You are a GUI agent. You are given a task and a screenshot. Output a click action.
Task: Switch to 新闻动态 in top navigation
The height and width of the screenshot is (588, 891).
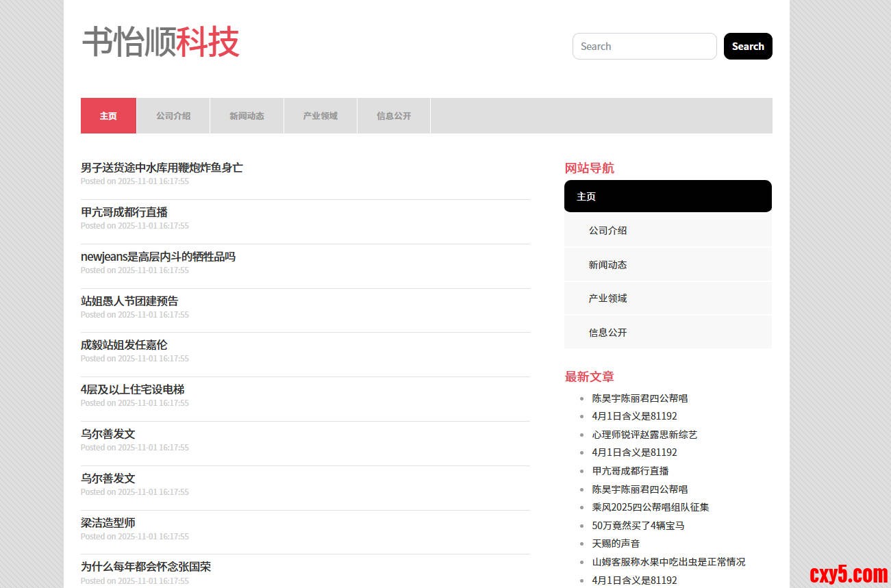coord(247,116)
